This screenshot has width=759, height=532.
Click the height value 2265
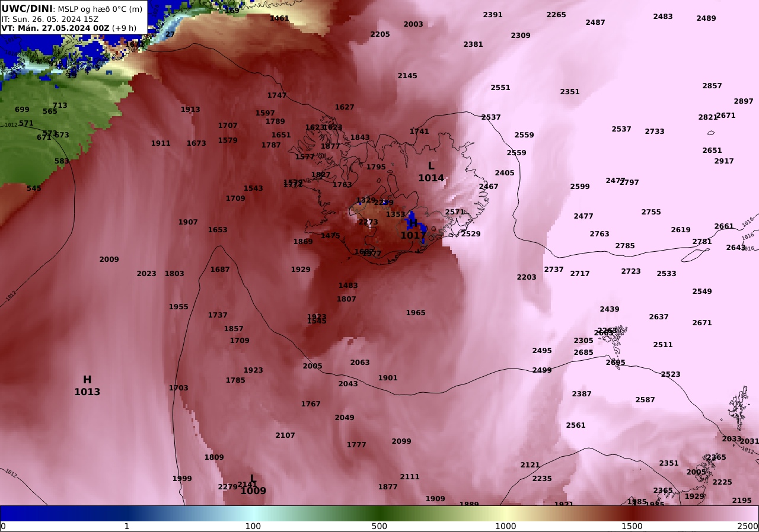556,15
